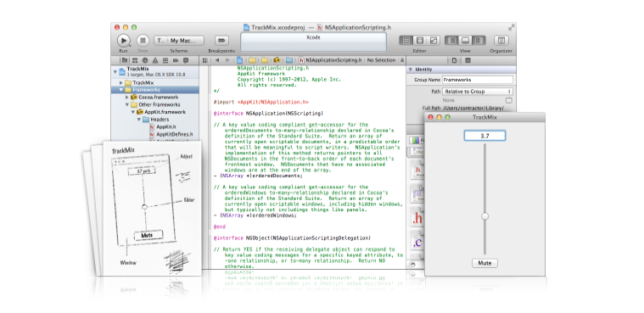
Task: Click the orderedDocuments method declaration
Action: pos(258,176)
